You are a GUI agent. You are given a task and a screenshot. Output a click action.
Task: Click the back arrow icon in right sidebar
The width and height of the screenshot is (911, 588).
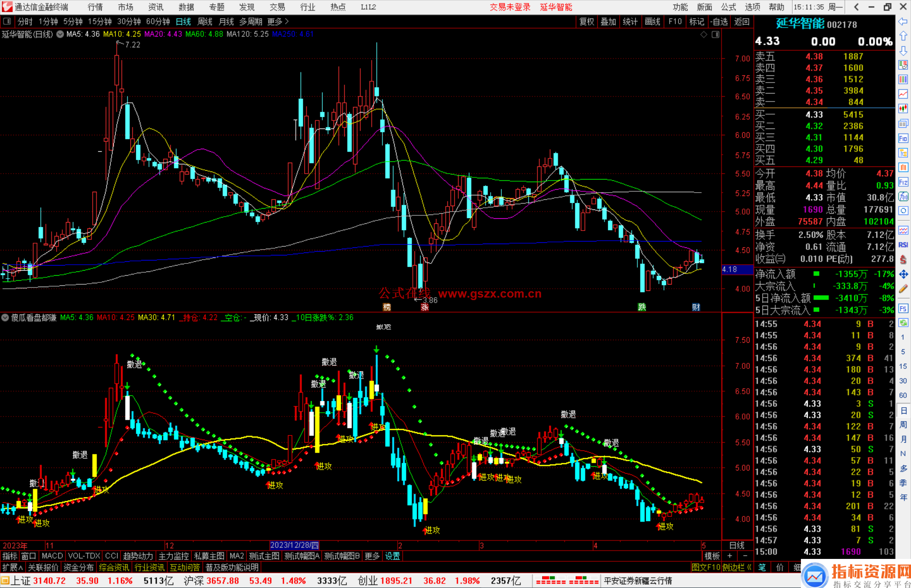pos(903,21)
